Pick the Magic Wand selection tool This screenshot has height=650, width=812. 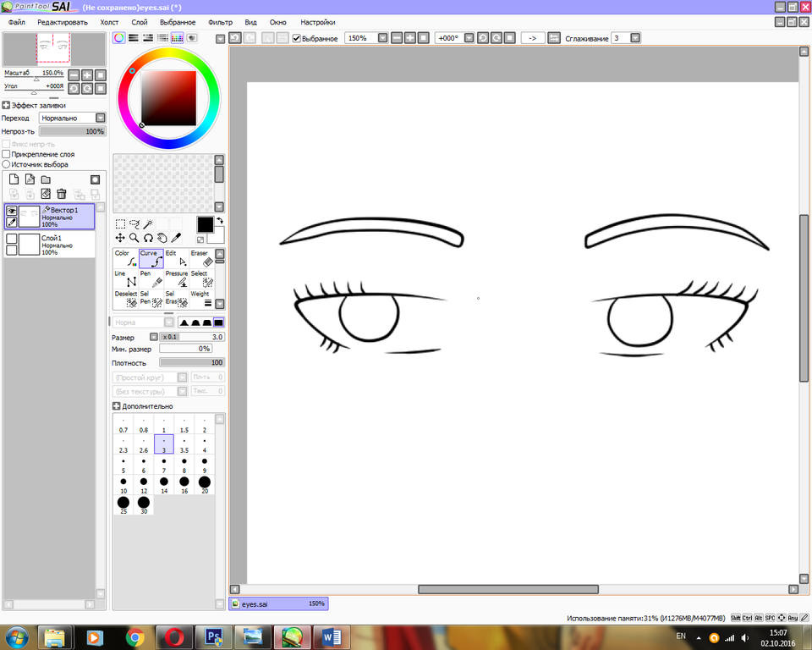[x=147, y=224]
